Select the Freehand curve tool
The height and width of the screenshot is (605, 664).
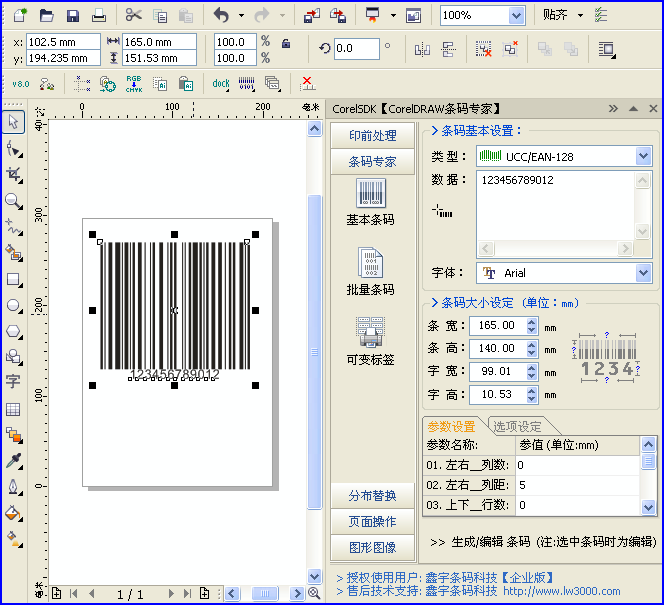coord(14,227)
